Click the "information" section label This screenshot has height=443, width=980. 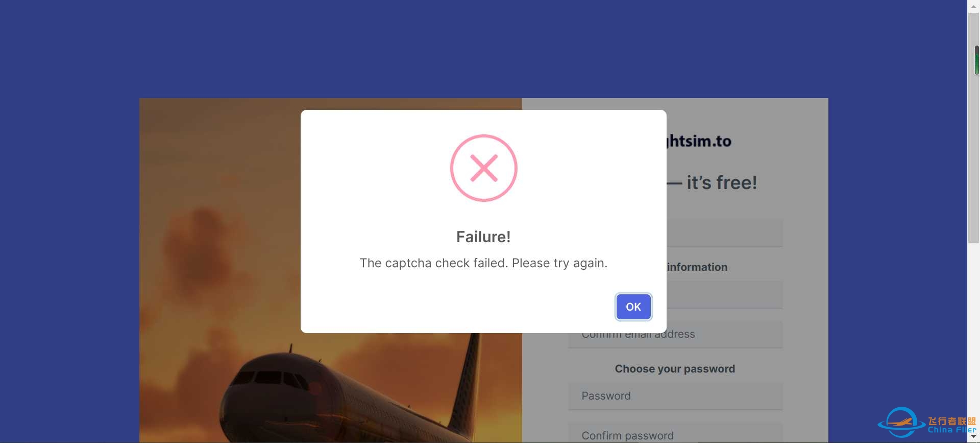(x=697, y=267)
